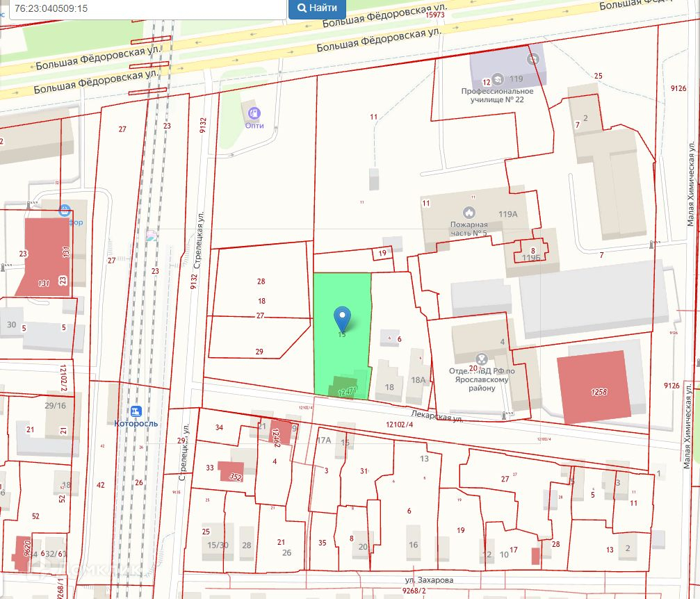Click the shopping basket store icon

65,209
